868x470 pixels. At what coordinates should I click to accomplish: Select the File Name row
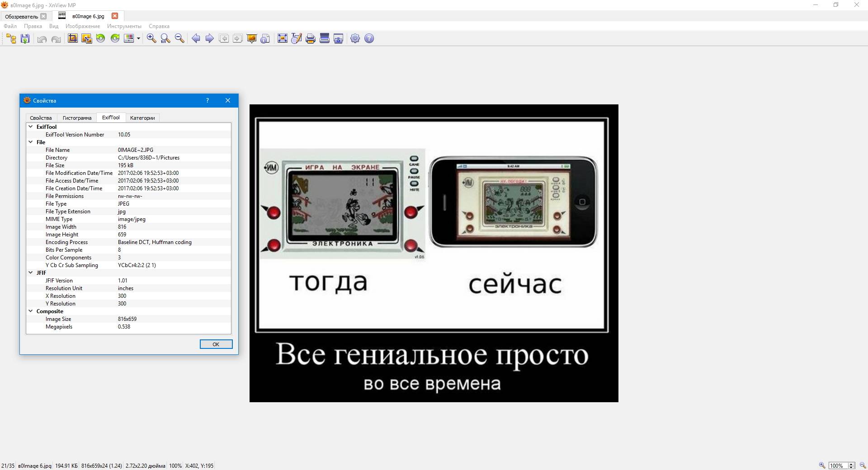pos(128,150)
